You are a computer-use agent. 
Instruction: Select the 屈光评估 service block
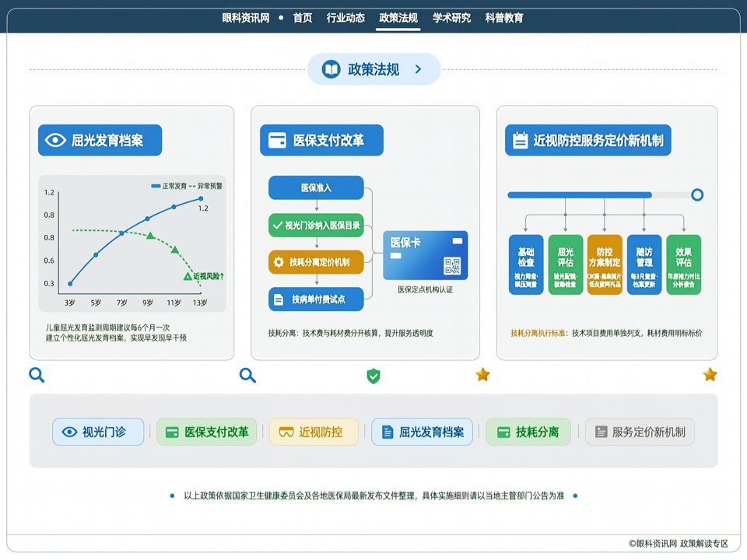(x=566, y=264)
